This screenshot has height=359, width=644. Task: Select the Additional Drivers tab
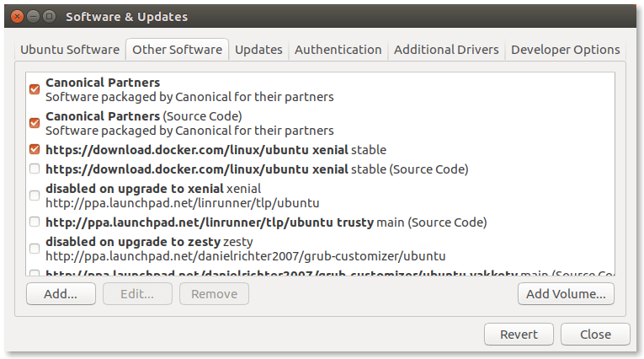pyautogui.click(x=446, y=50)
